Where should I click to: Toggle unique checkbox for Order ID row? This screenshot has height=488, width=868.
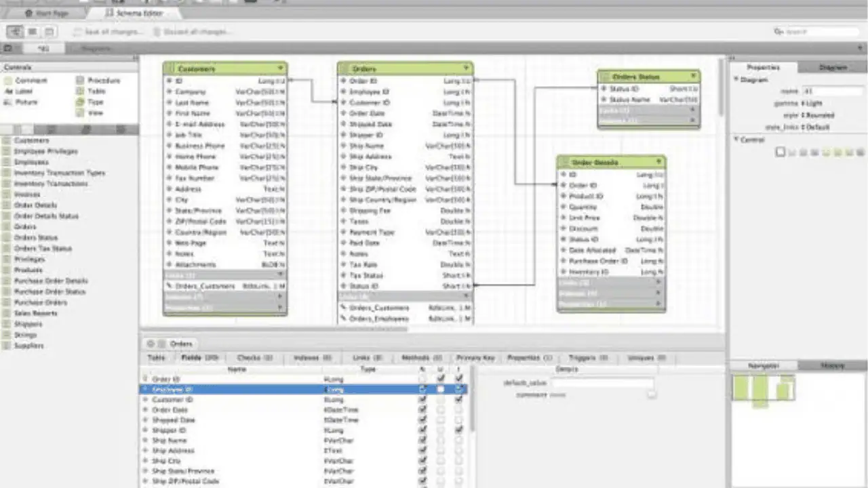pos(441,380)
